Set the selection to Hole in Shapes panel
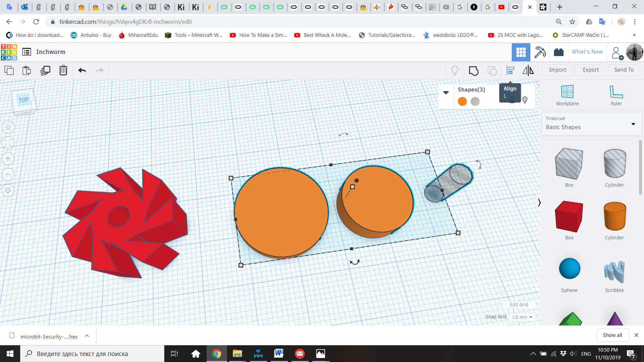This screenshot has width=644, height=362. (475, 101)
